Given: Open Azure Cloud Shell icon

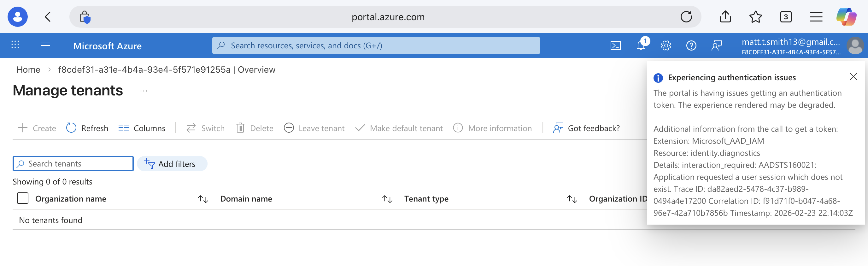Looking at the screenshot, I should (x=615, y=45).
